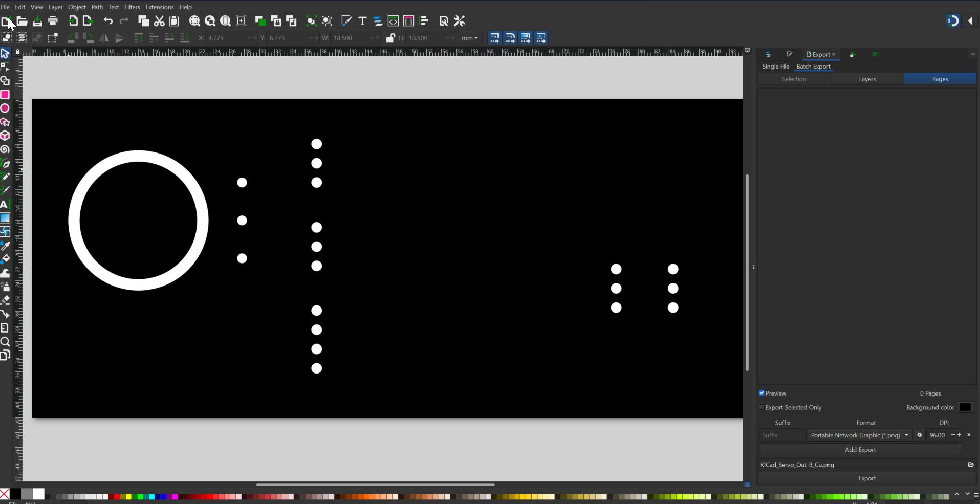This screenshot has height=504, width=980.
Task: Click the Undo toolbar icon
Action: tap(107, 21)
